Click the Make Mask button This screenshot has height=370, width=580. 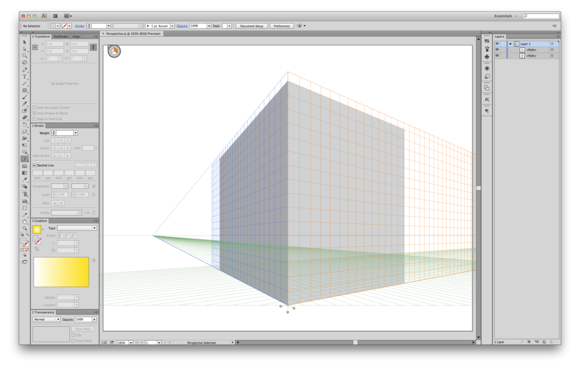tap(83, 329)
